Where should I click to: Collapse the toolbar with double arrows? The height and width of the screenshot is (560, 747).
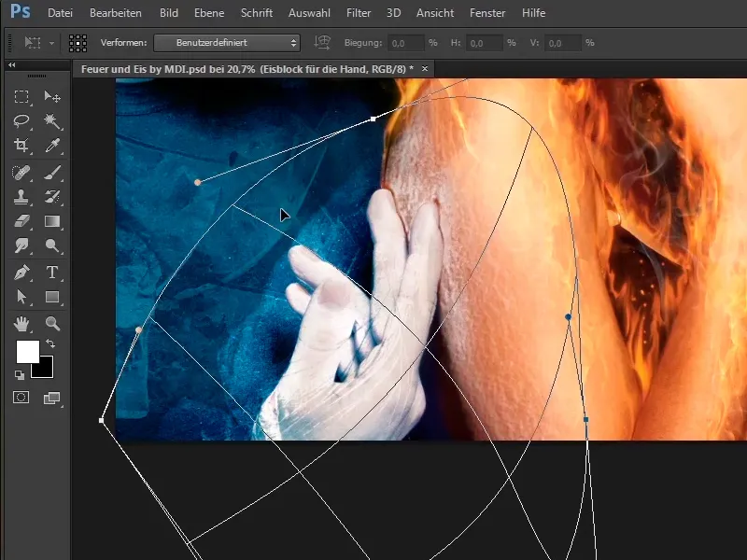12,64
